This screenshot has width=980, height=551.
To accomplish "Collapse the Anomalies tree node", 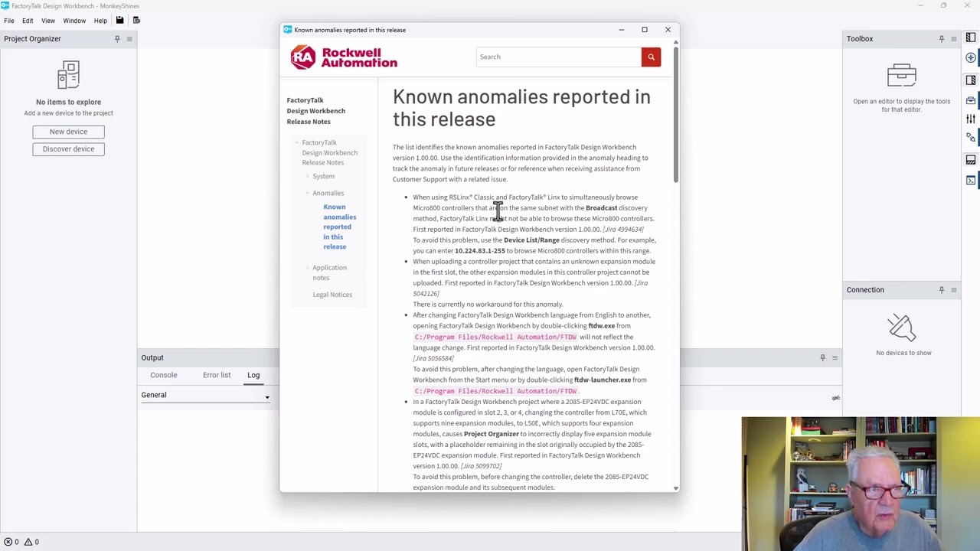I will click(308, 194).
